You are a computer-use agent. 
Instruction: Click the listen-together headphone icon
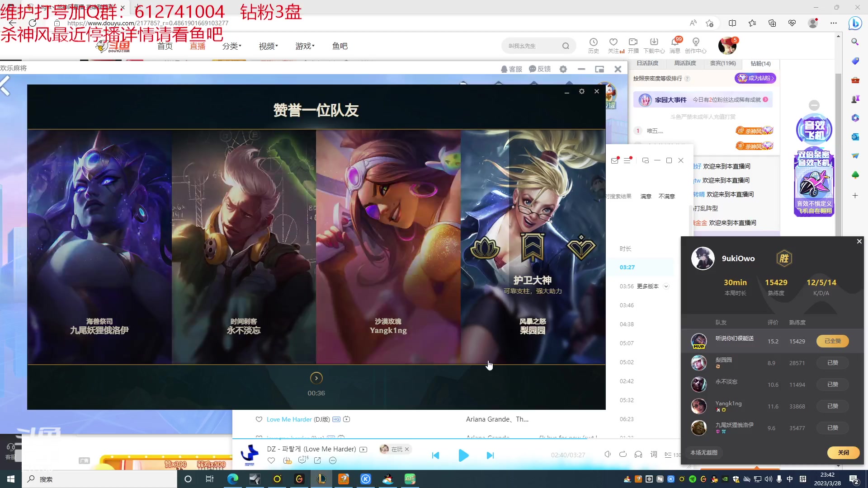coord(638,455)
